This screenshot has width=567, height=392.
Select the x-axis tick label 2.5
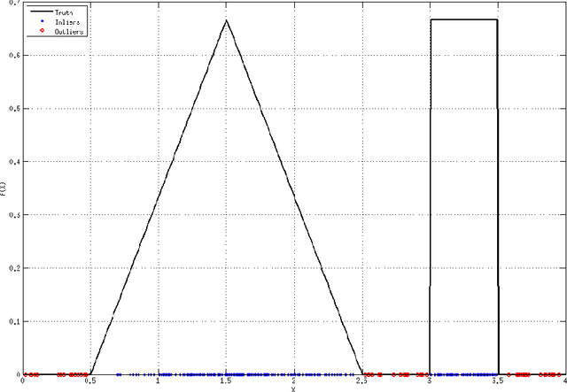[361, 383]
